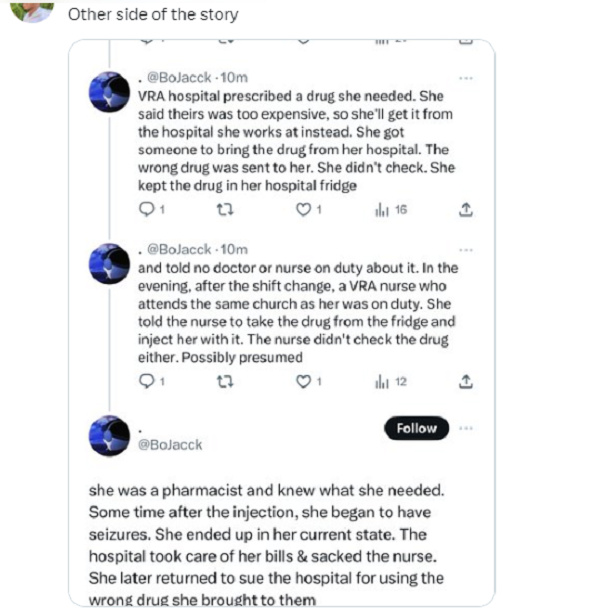Reply to the first tweet about VRA hospital
Screen dimensions: 600x613
pos(146,211)
